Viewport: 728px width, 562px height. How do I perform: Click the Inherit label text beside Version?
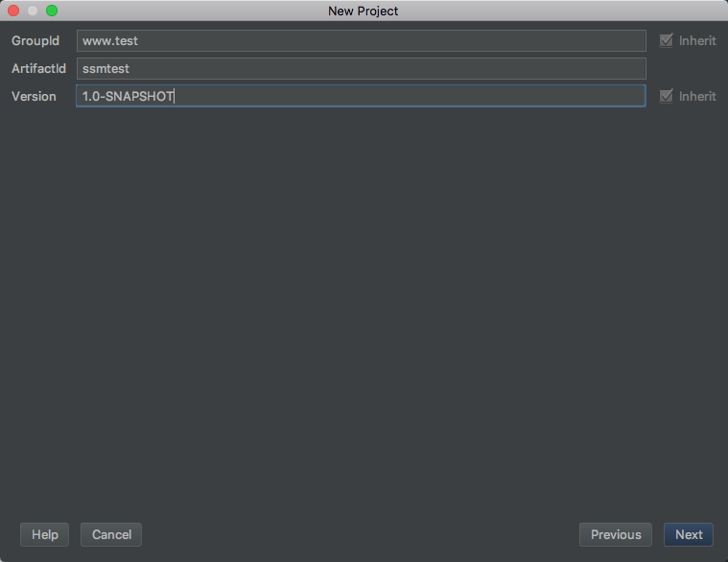[697, 96]
